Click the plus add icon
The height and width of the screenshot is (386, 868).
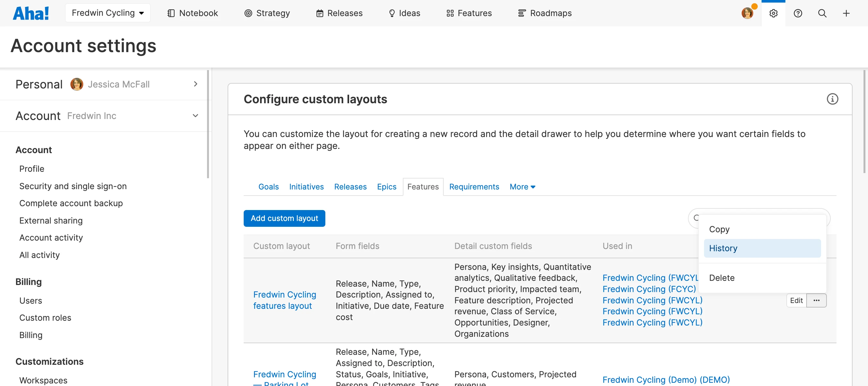pyautogui.click(x=846, y=14)
